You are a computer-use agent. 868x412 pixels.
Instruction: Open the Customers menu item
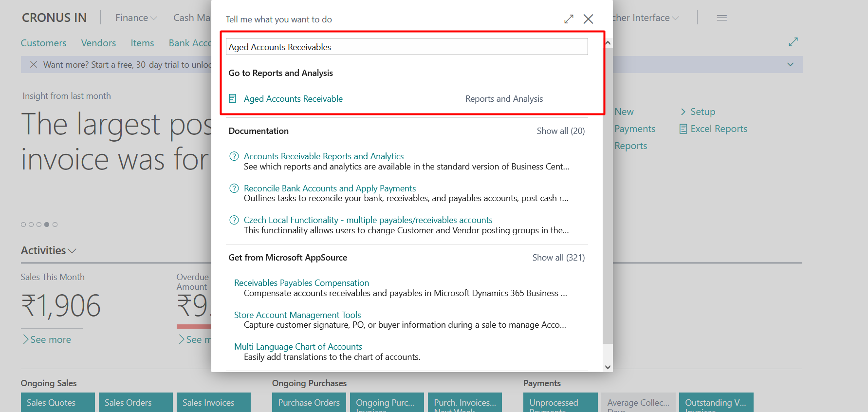[x=43, y=43]
